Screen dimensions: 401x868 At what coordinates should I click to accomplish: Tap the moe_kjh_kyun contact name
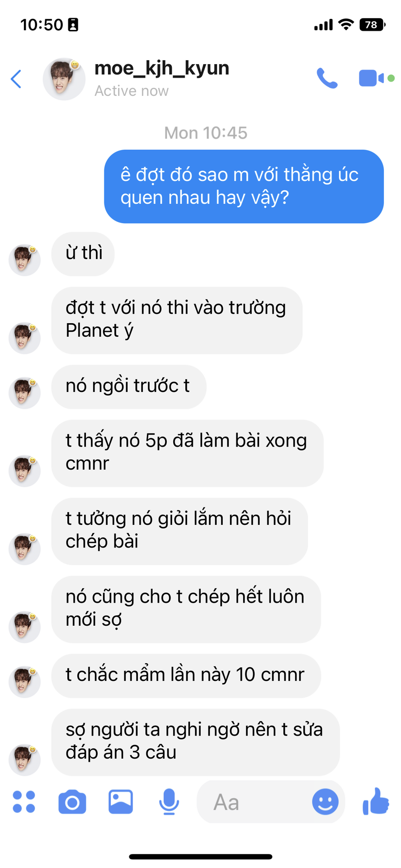click(162, 68)
